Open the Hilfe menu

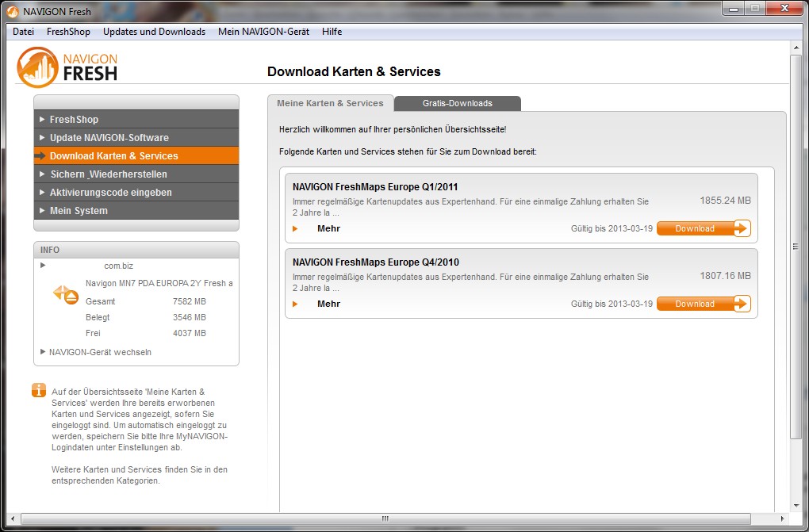tap(332, 32)
